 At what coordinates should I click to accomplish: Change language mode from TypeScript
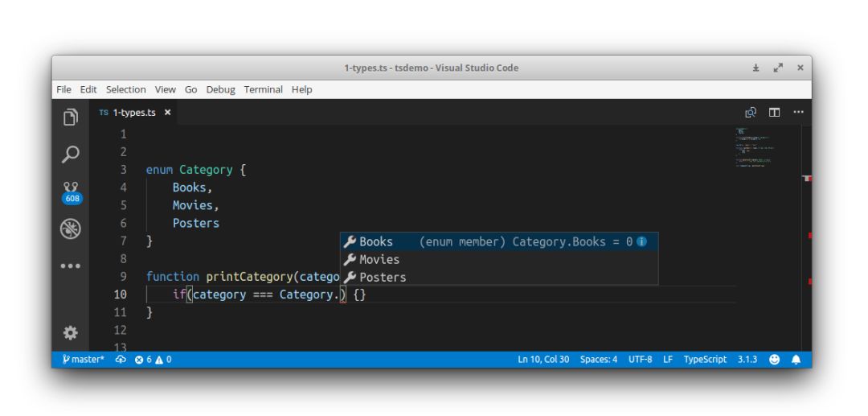pos(705,360)
